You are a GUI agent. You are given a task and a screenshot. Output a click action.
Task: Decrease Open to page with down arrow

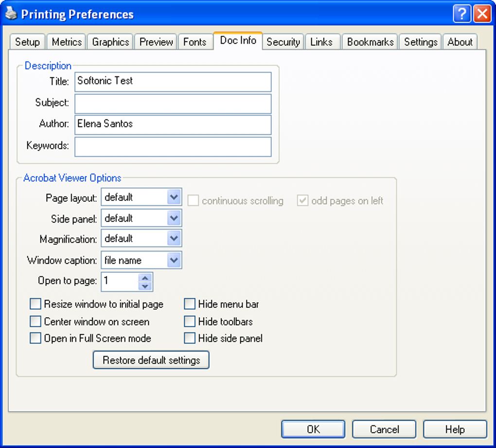tap(145, 287)
